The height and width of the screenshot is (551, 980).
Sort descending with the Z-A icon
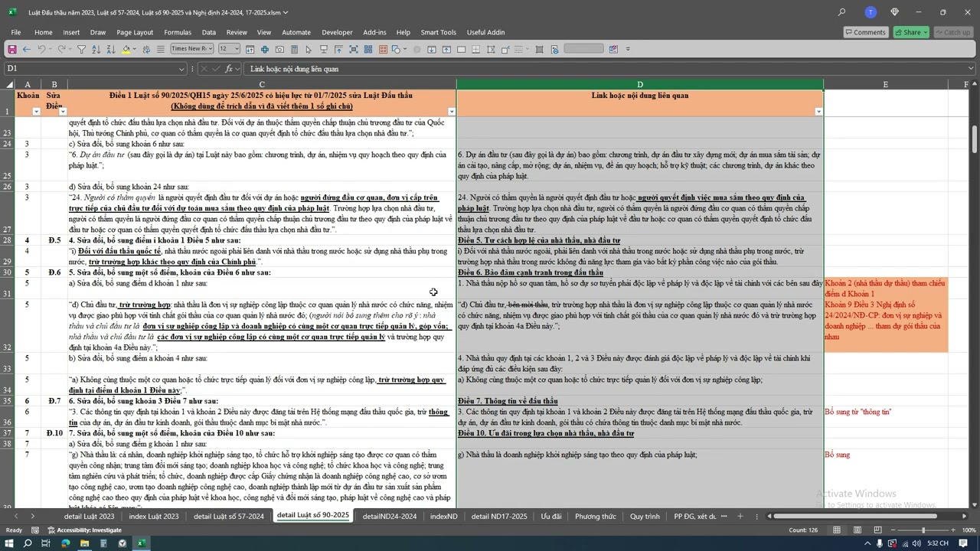111,49
